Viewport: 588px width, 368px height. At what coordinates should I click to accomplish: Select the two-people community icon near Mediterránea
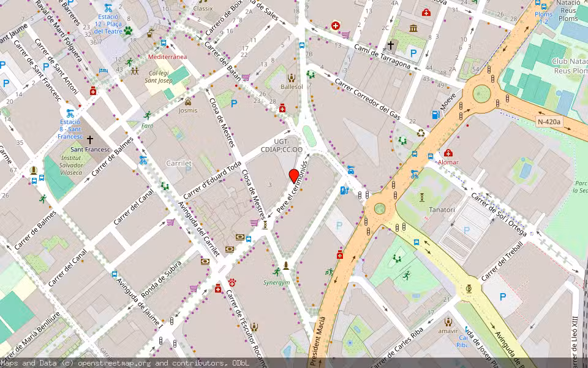[x=135, y=70]
